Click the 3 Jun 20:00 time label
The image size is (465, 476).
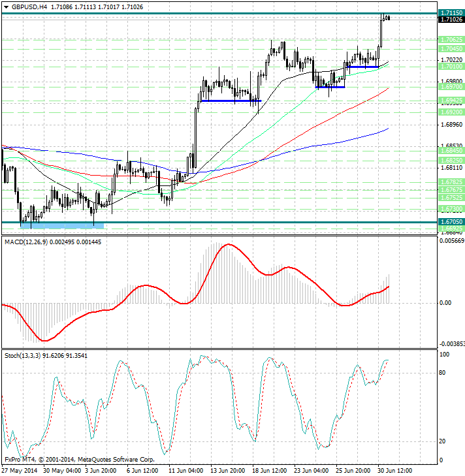[x=101, y=471]
